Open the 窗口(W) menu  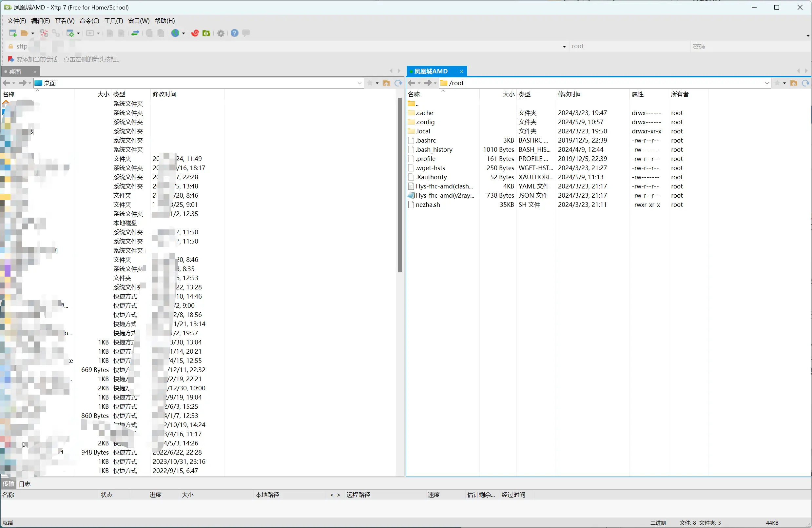coord(139,21)
